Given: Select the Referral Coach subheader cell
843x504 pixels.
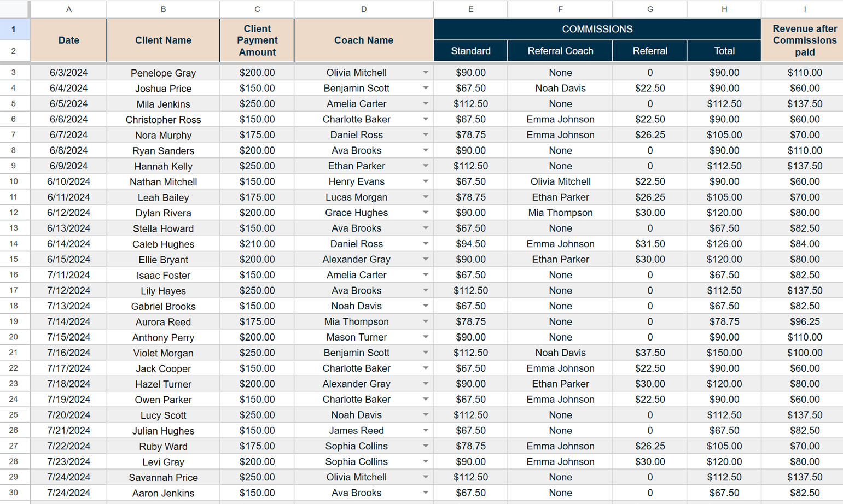Looking at the screenshot, I should click(560, 51).
